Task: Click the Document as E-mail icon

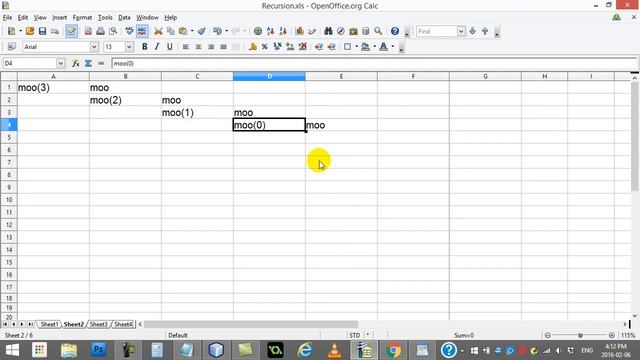Action: (x=55, y=31)
